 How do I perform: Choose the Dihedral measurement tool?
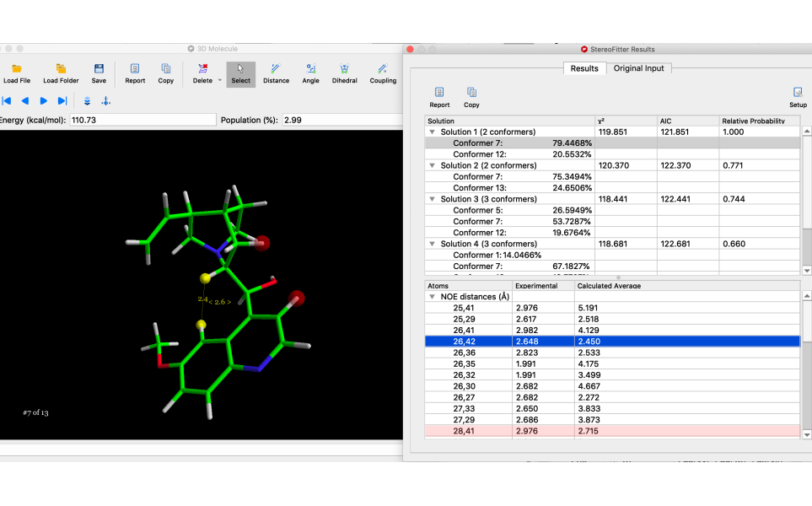pyautogui.click(x=344, y=73)
